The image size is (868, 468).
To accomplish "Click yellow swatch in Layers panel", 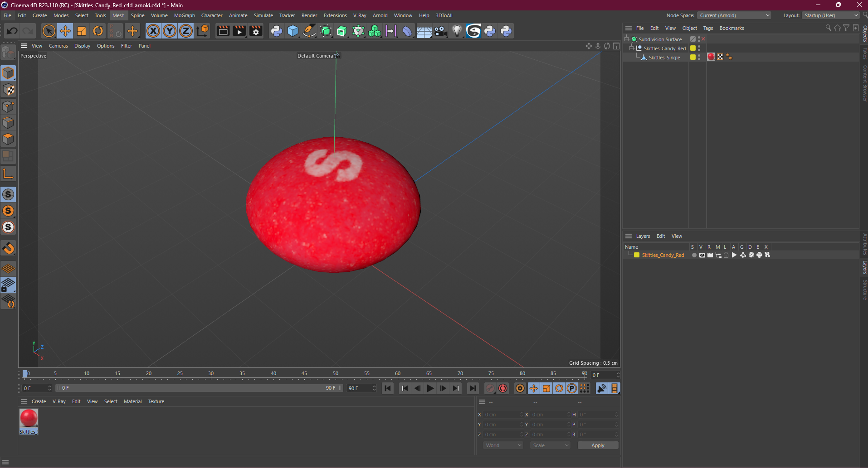I will (x=637, y=255).
